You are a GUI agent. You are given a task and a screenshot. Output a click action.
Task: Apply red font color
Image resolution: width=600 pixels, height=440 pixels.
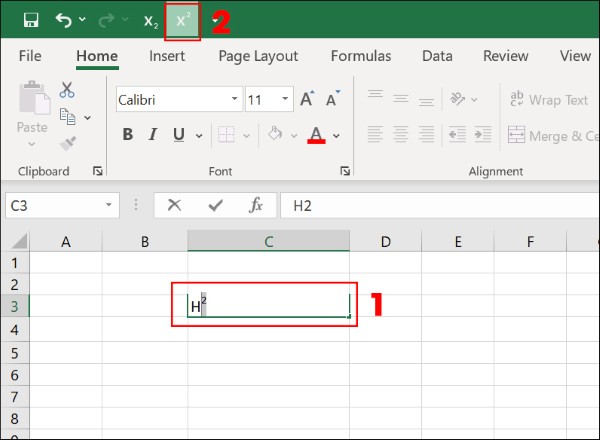point(316,135)
